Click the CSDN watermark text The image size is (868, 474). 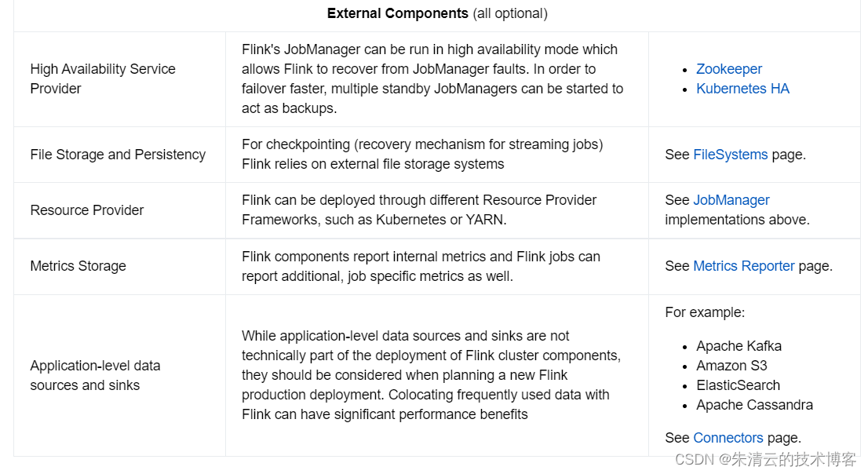click(x=766, y=459)
